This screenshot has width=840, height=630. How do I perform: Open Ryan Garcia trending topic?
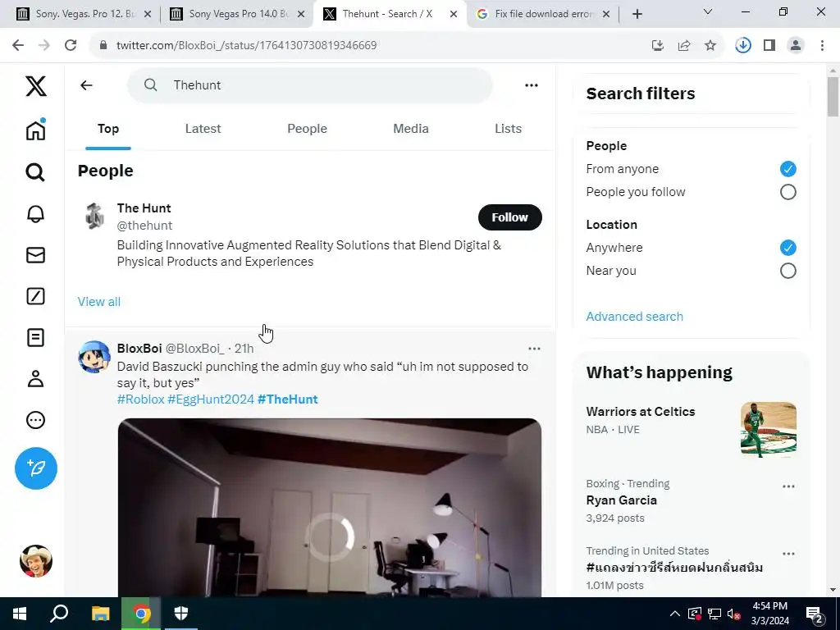622,500
